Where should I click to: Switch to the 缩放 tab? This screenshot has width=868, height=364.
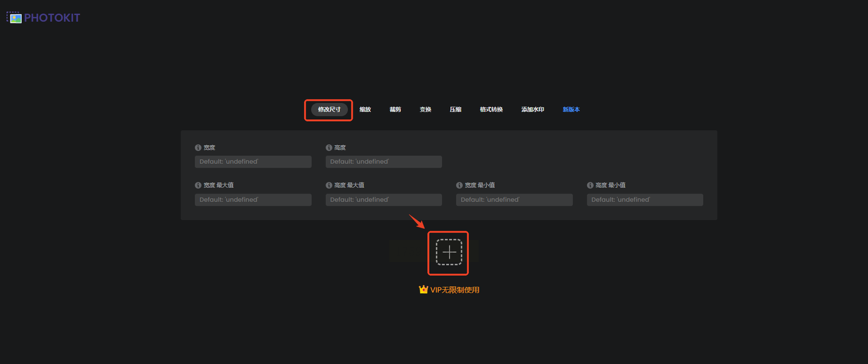tap(365, 110)
